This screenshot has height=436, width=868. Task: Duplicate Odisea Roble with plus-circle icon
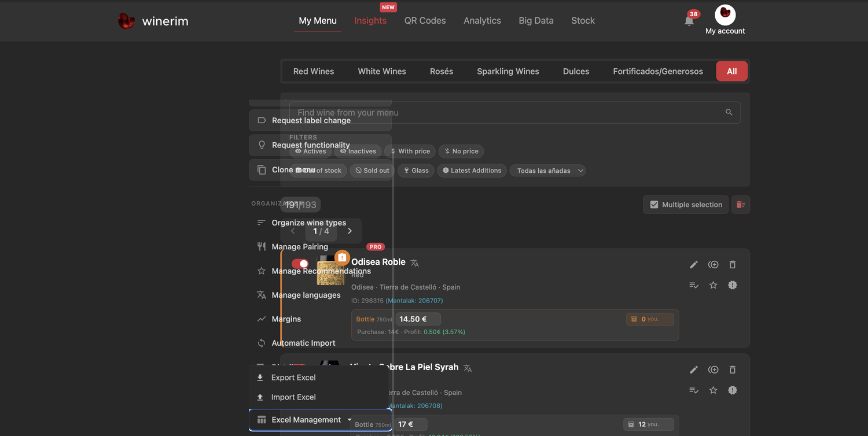713,265
